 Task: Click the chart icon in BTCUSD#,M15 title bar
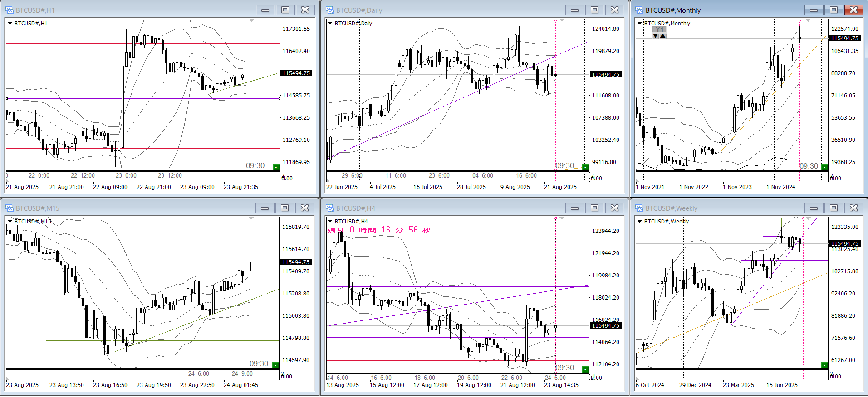pyautogui.click(x=10, y=208)
